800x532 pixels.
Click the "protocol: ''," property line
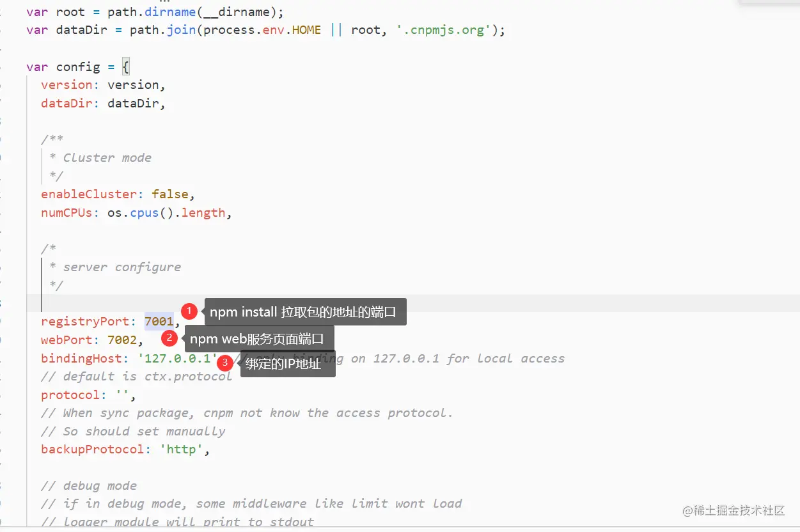(89, 395)
